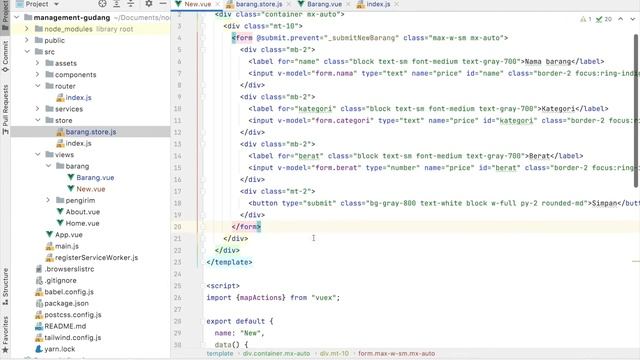Collapse the src folder
The width and height of the screenshot is (640, 360).
(x=27, y=52)
